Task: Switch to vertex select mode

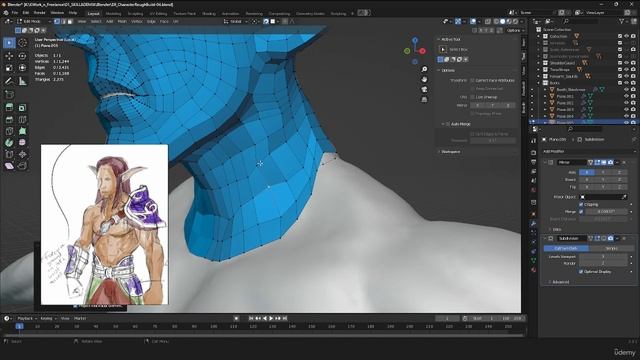Action: coord(57,21)
